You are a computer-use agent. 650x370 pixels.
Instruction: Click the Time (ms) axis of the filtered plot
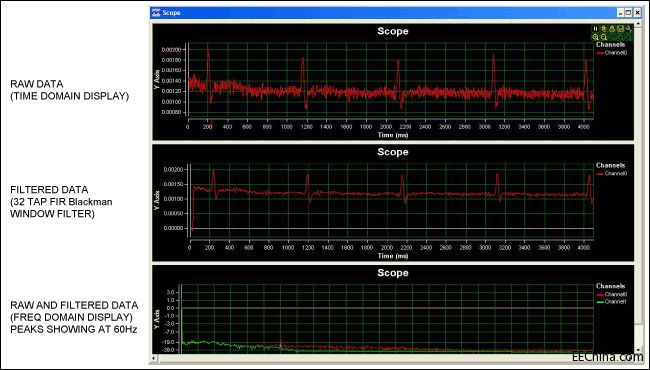point(393,255)
